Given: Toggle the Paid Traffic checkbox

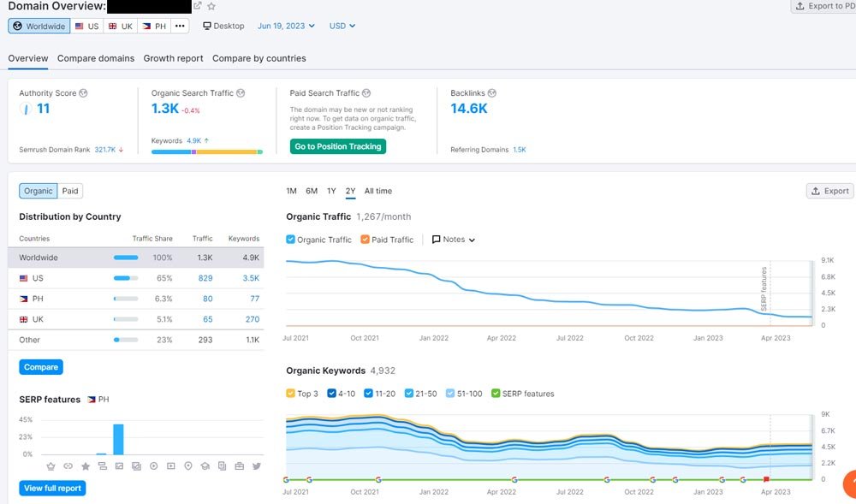Looking at the screenshot, I should click(x=366, y=240).
